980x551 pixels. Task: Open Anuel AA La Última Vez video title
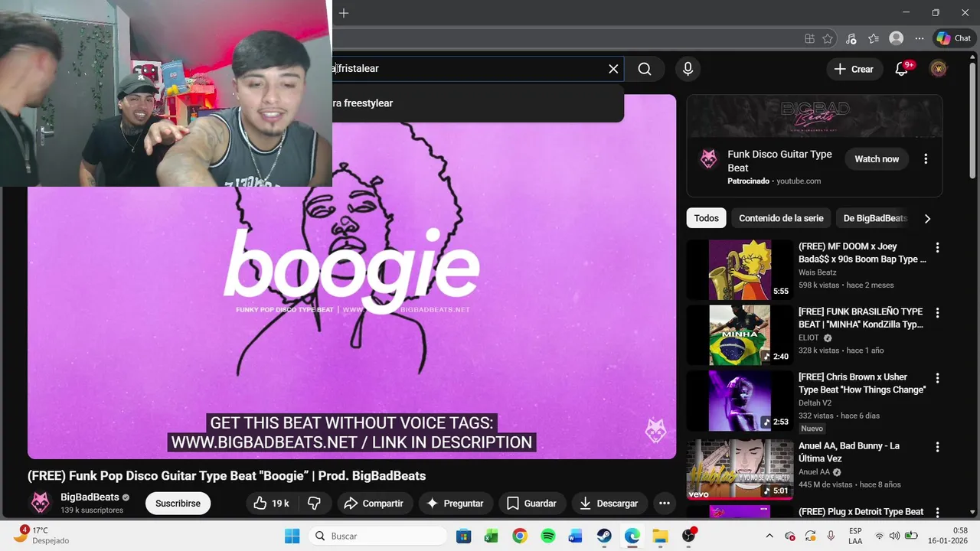pyautogui.click(x=849, y=452)
